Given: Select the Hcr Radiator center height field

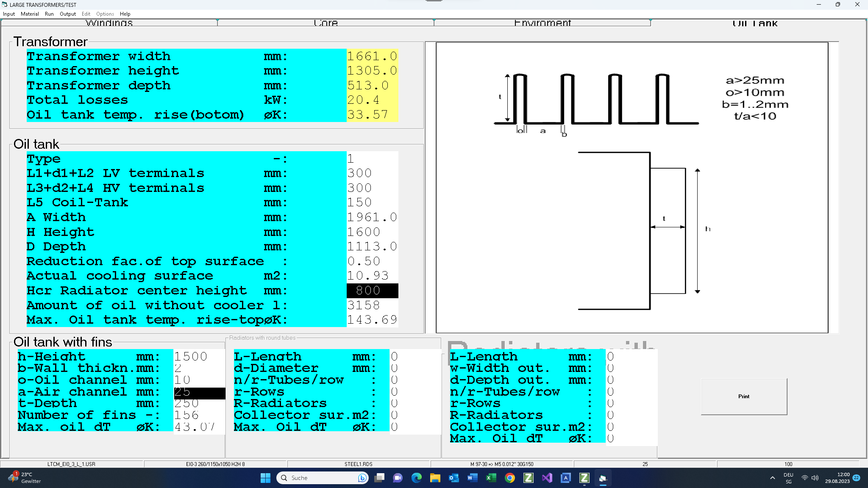Looking at the screenshot, I should 372,291.
